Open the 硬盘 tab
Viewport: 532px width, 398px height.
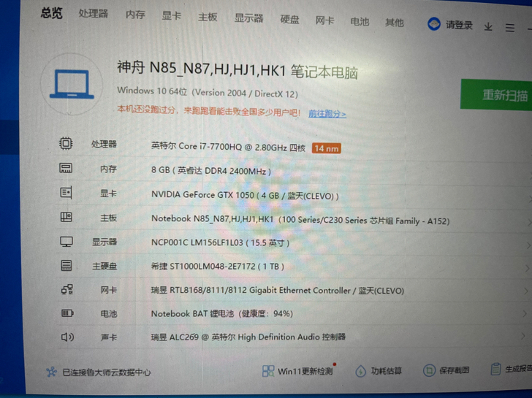point(289,20)
